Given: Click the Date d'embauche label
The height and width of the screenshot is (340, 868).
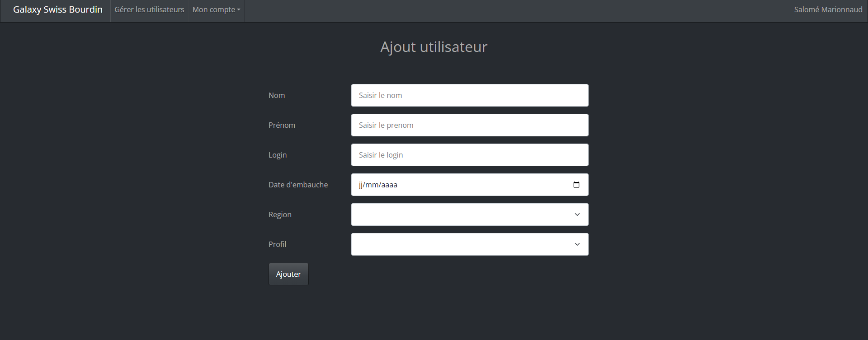Looking at the screenshot, I should click(x=298, y=185).
